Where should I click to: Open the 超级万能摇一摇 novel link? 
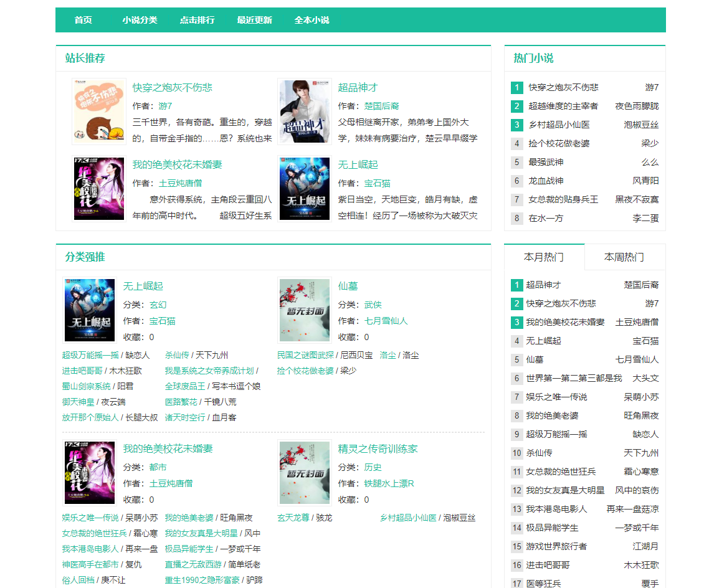coord(90,355)
